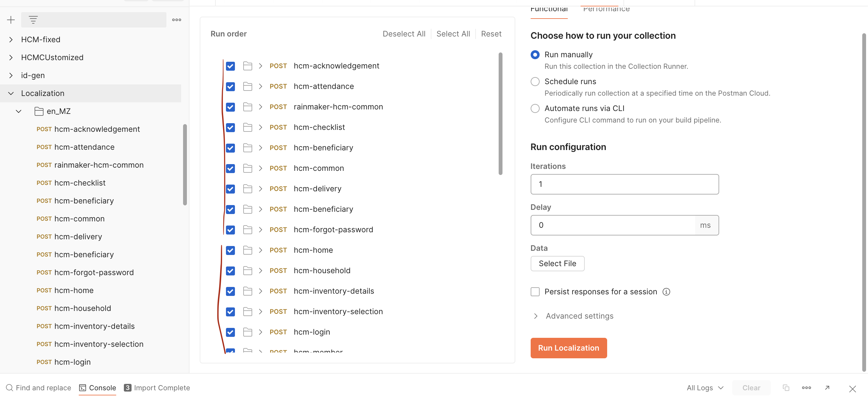Open the sidebar three-dots options menu

point(177,20)
